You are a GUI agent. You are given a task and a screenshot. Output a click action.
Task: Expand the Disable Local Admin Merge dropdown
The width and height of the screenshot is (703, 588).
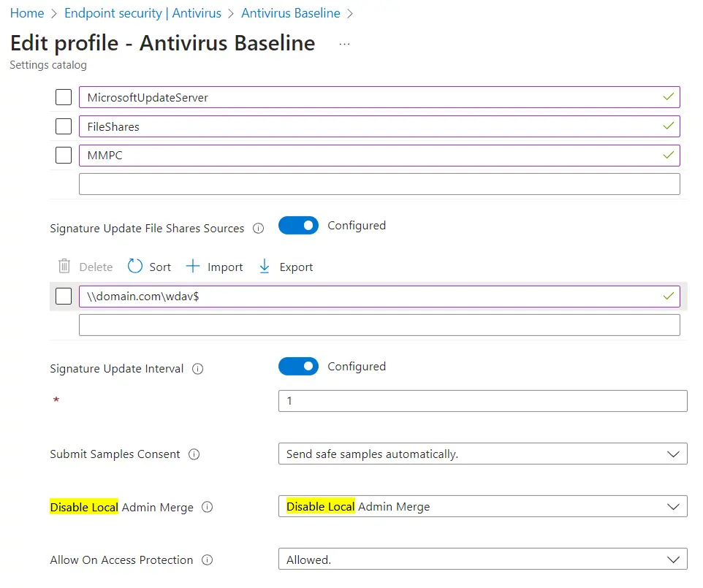click(482, 506)
